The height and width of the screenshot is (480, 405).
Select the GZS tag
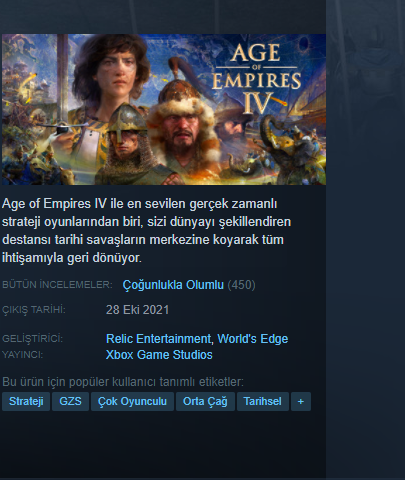pos(70,401)
